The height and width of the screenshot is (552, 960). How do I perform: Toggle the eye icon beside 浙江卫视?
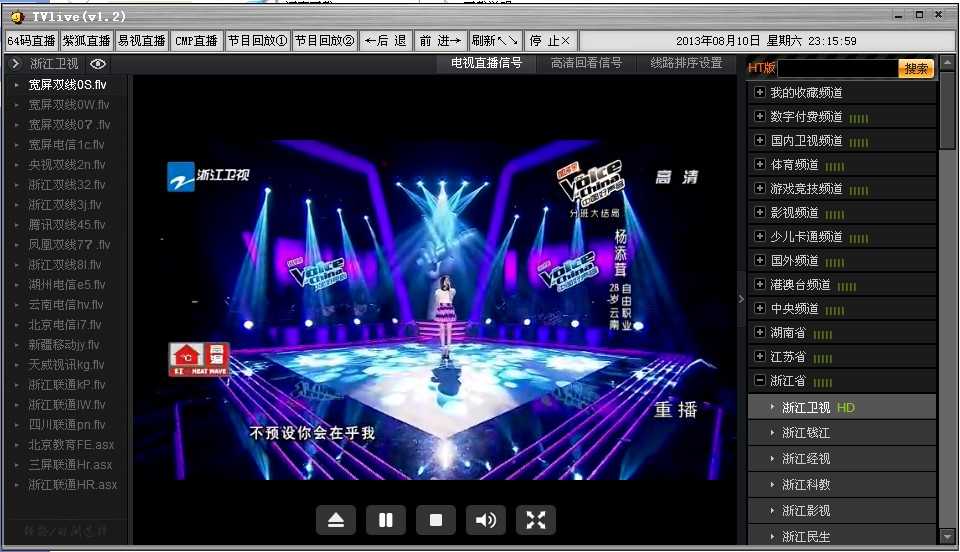[x=98, y=64]
